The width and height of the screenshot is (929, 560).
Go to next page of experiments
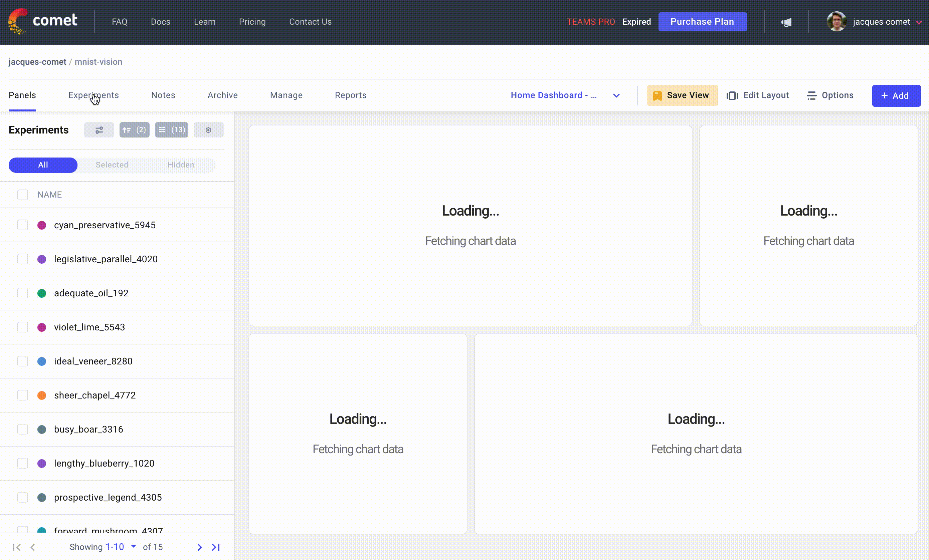click(199, 547)
